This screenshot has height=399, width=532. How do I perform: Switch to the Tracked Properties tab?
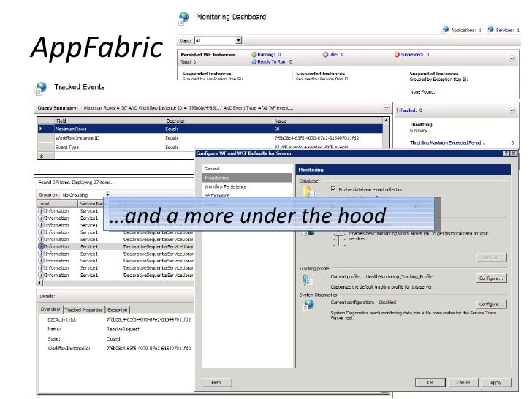pyautogui.click(x=83, y=310)
